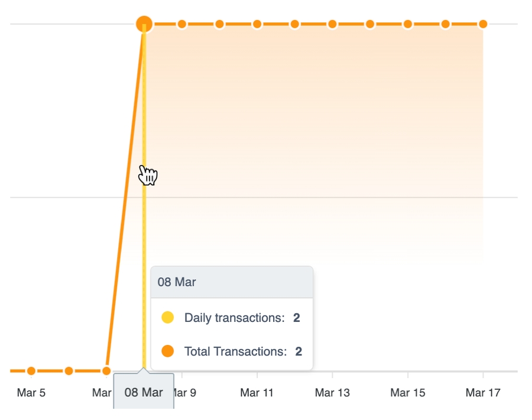
Task: Click the Mar 11 axis label
Action: 257,393
